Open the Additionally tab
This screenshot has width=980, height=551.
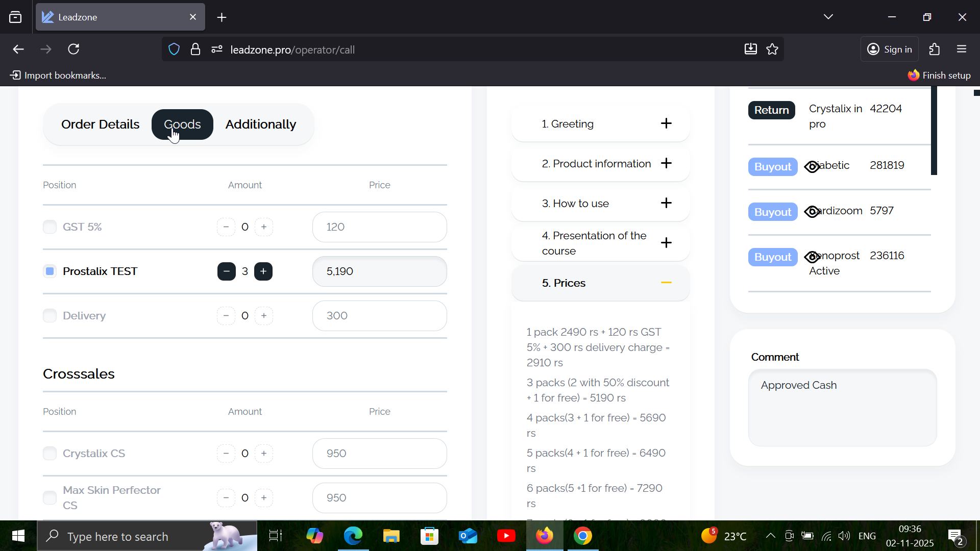pyautogui.click(x=260, y=124)
